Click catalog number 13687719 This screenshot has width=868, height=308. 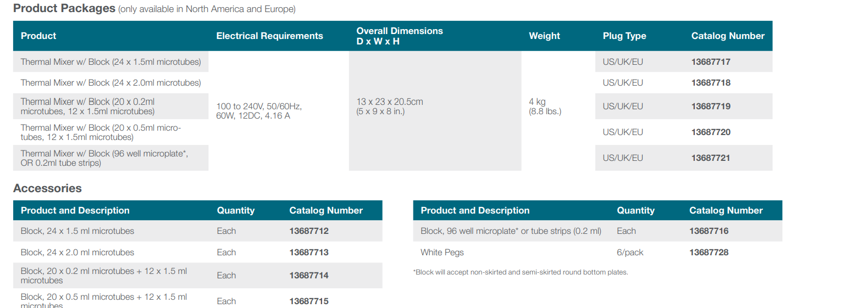711,107
